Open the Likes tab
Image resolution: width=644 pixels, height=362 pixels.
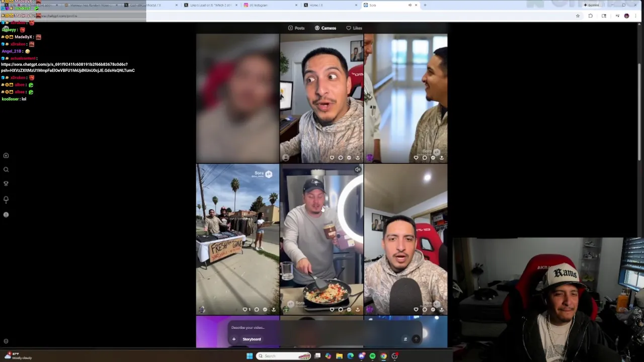pos(354,28)
